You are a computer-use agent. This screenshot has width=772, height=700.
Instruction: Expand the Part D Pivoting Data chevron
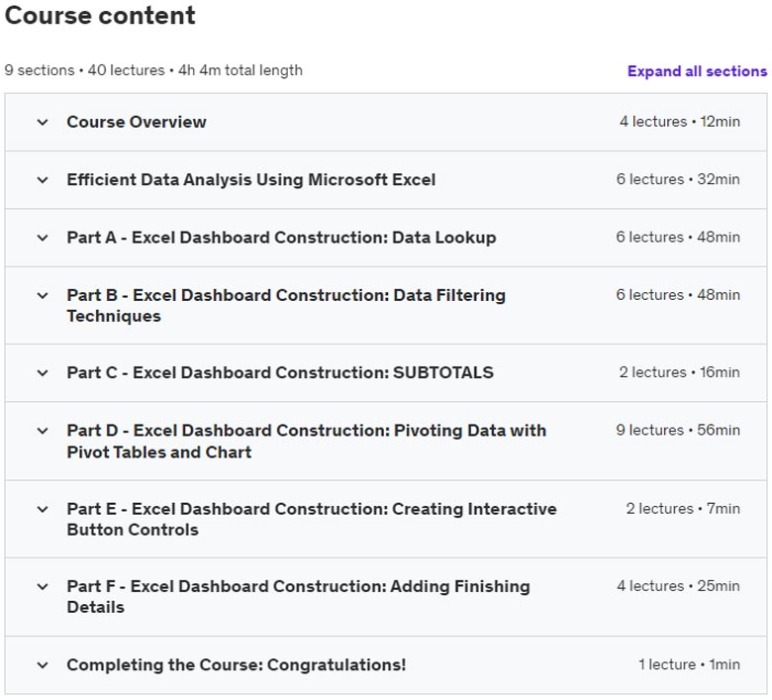point(43,431)
